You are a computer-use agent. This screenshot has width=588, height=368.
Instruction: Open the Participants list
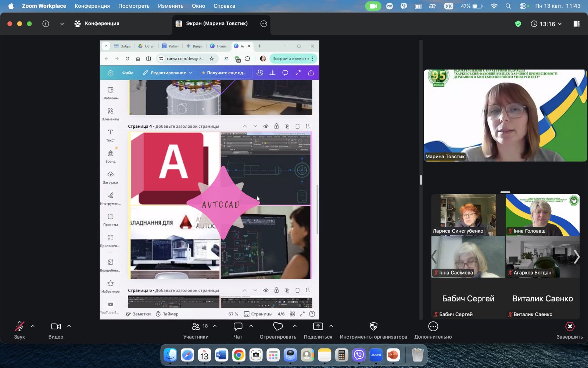point(196,327)
